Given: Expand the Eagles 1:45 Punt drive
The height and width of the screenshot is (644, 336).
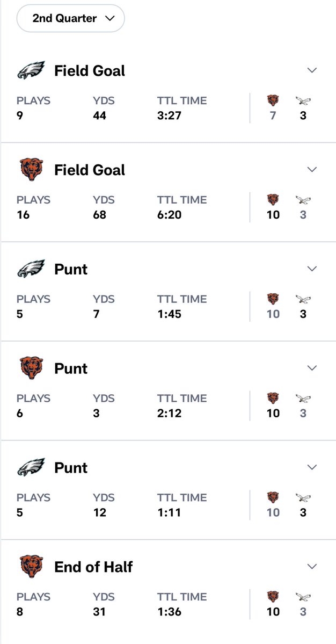Looking at the screenshot, I should 312,269.
